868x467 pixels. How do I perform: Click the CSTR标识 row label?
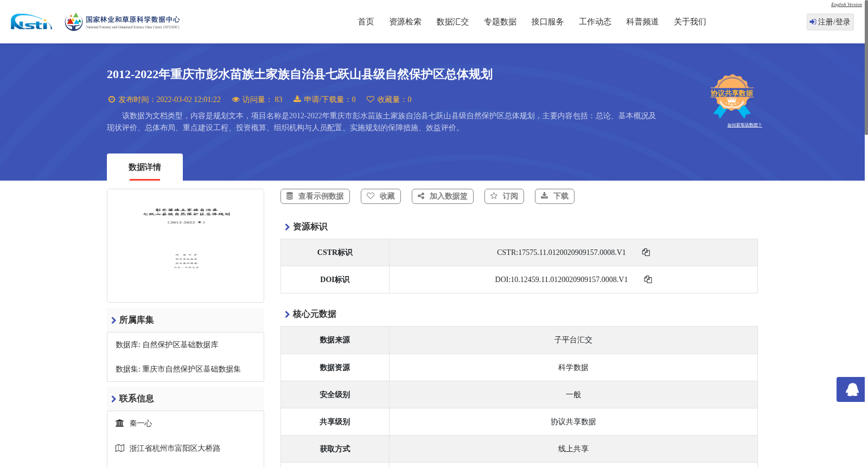click(335, 252)
